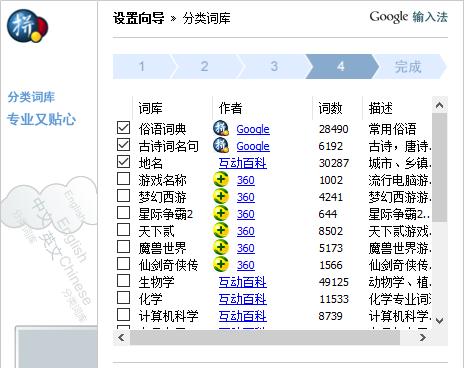Select the 地名 dictionary name

(151, 163)
